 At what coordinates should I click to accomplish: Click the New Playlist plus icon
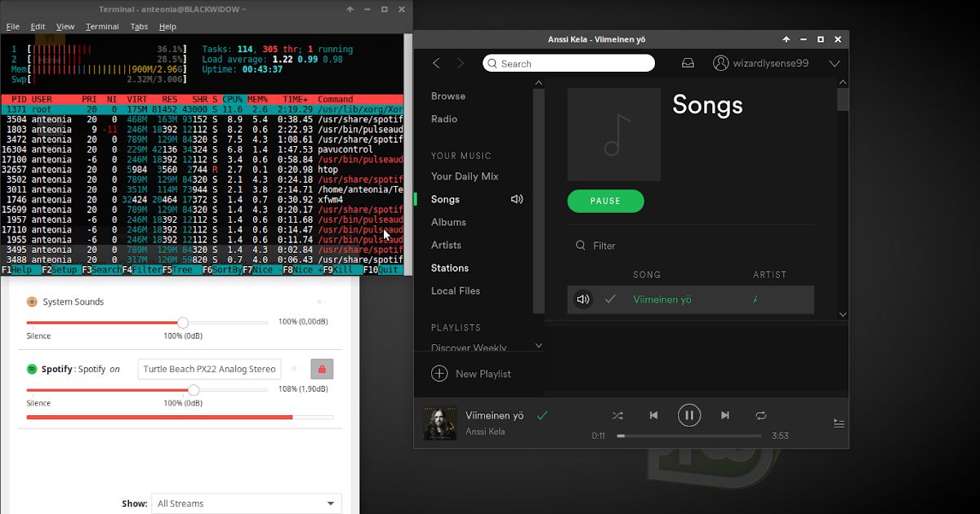[439, 374]
